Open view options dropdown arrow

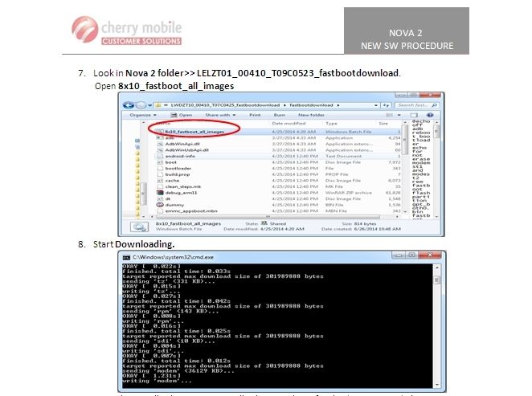[x=399, y=115]
